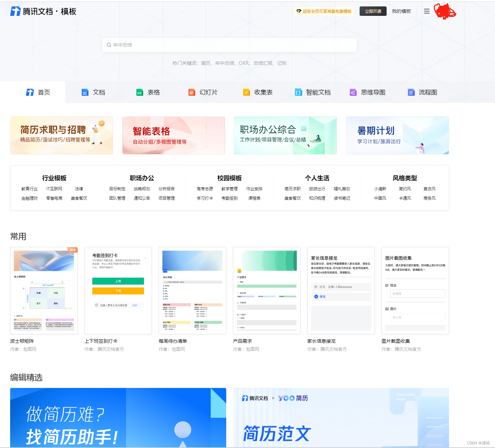495x448 pixels.
Task: Click the yellow form icon beside 收集表
Action: (x=246, y=92)
